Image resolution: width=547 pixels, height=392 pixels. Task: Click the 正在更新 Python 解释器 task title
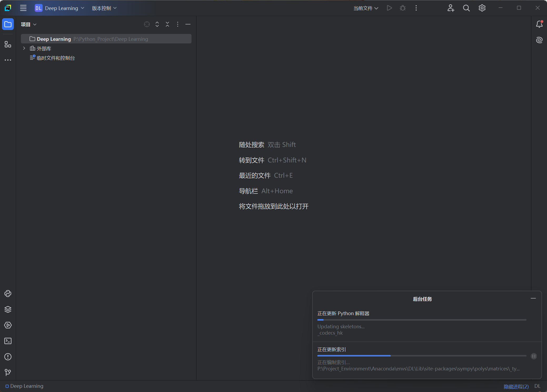pos(343,313)
